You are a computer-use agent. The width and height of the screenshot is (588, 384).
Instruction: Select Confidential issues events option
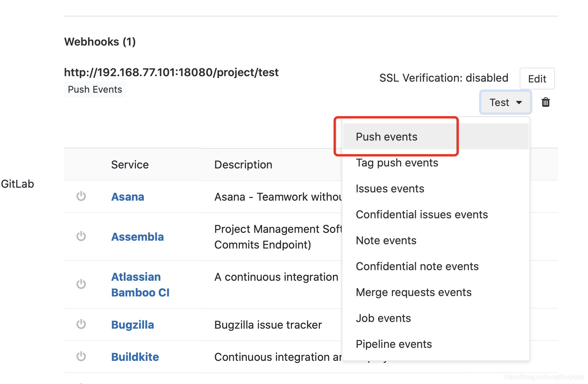tap(435, 214)
